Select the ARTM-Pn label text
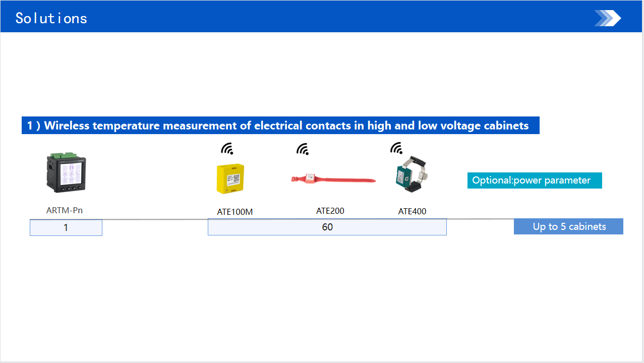The width and height of the screenshot is (644, 363). (65, 210)
